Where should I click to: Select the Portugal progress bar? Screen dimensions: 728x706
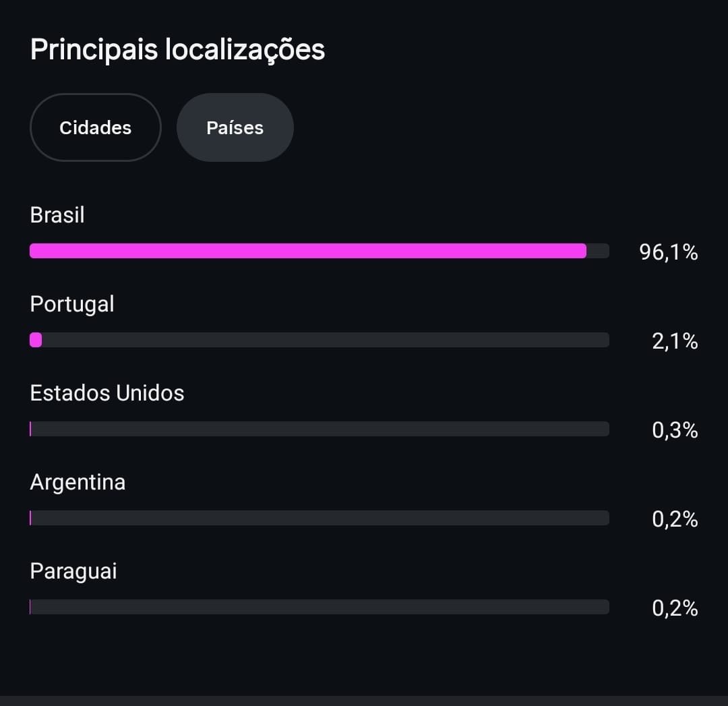pyautogui.click(x=320, y=340)
